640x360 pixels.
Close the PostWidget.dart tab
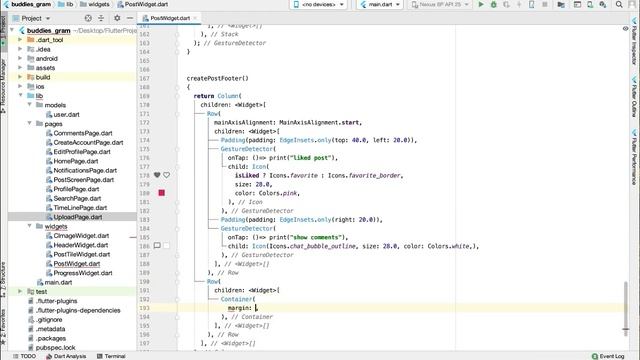point(195,18)
